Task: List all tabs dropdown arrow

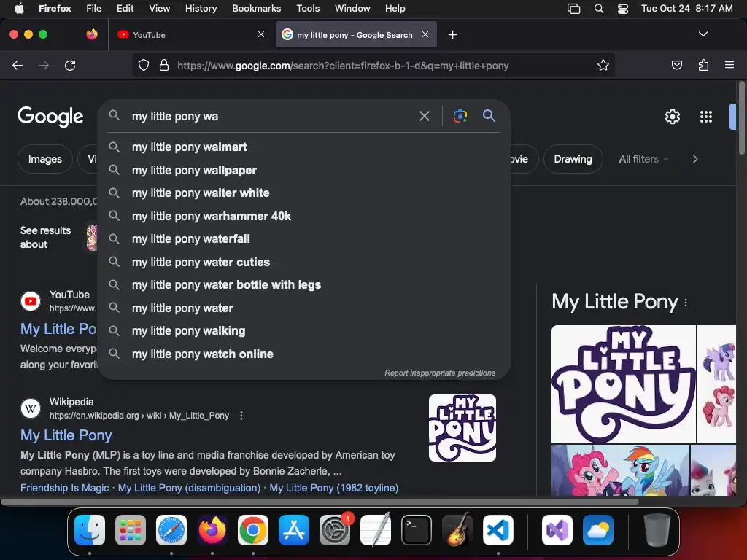Action: (x=703, y=34)
